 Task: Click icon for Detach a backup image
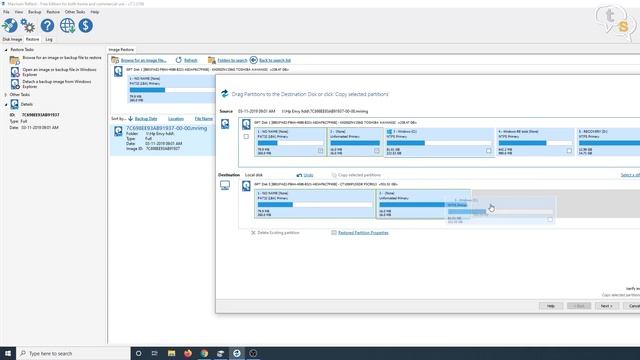click(x=15, y=84)
